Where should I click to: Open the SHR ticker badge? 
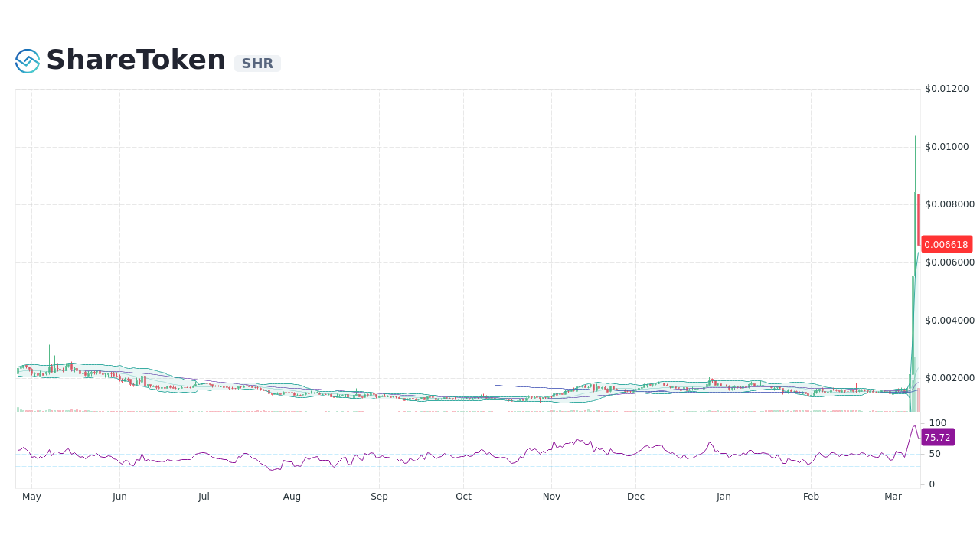tap(256, 64)
